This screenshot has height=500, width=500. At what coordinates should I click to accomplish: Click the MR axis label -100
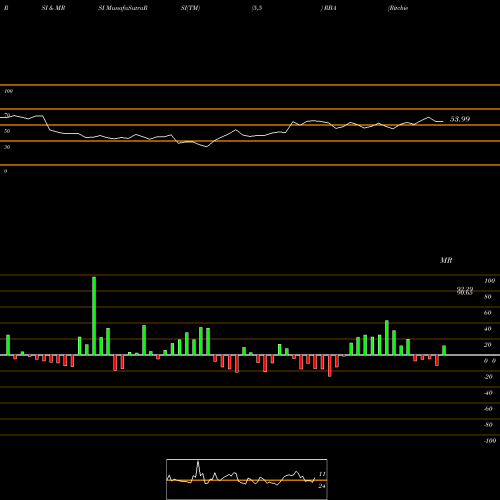click(x=490, y=441)
